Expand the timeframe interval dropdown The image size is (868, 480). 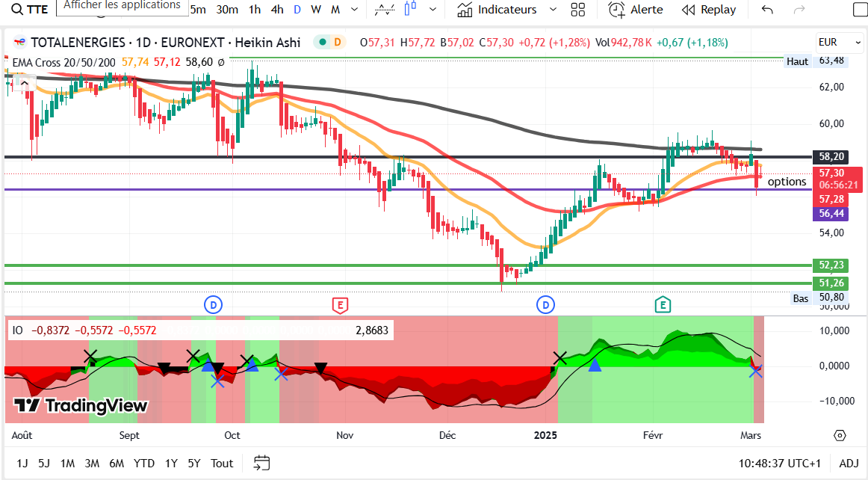[x=355, y=10]
